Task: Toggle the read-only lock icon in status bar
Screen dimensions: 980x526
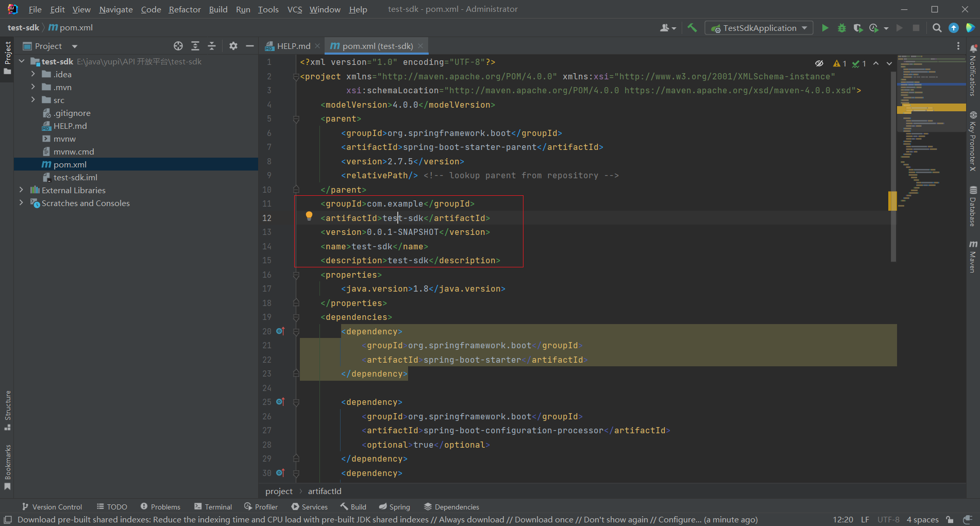Action: click(950, 519)
